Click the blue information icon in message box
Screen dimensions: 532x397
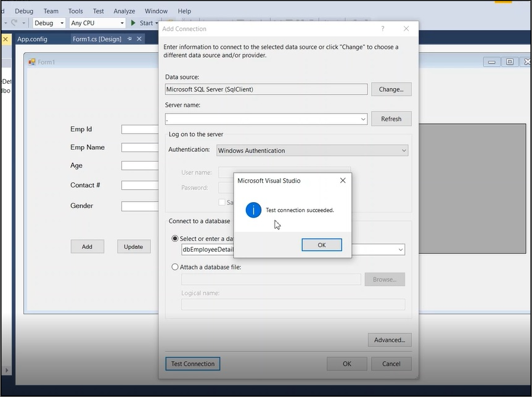pyautogui.click(x=253, y=210)
